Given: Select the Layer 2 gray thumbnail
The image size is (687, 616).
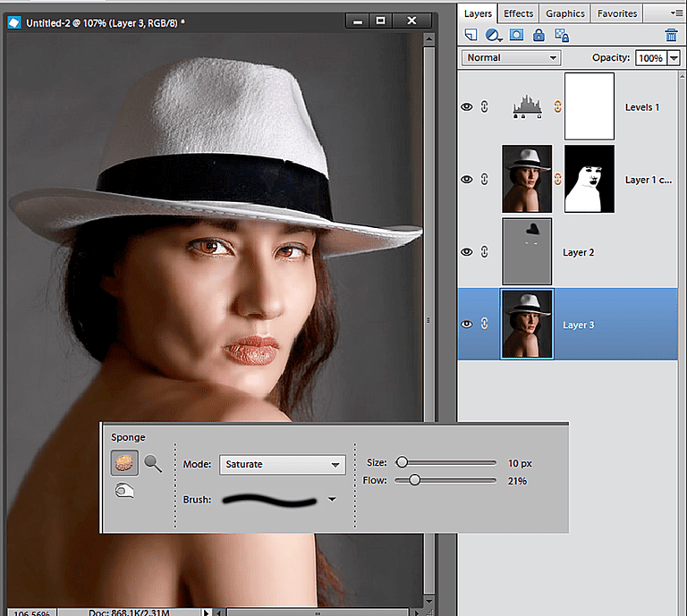Looking at the screenshot, I should pos(527,251).
